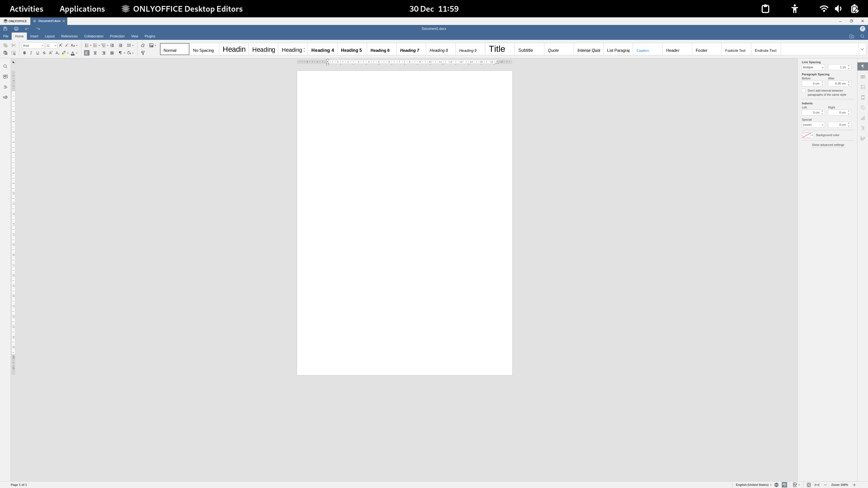The image size is (868, 488).
Task: Open the Insert tab
Action: click(34, 36)
